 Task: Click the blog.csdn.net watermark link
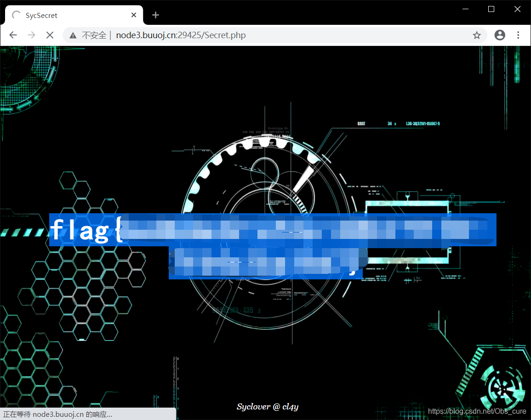[477, 411]
